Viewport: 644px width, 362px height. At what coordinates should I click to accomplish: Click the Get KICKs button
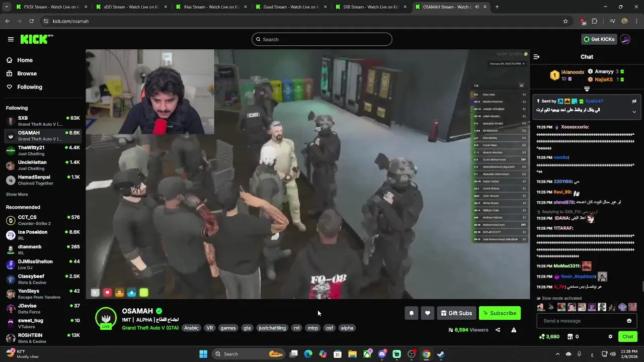pyautogui.click(x=599, y=39)
